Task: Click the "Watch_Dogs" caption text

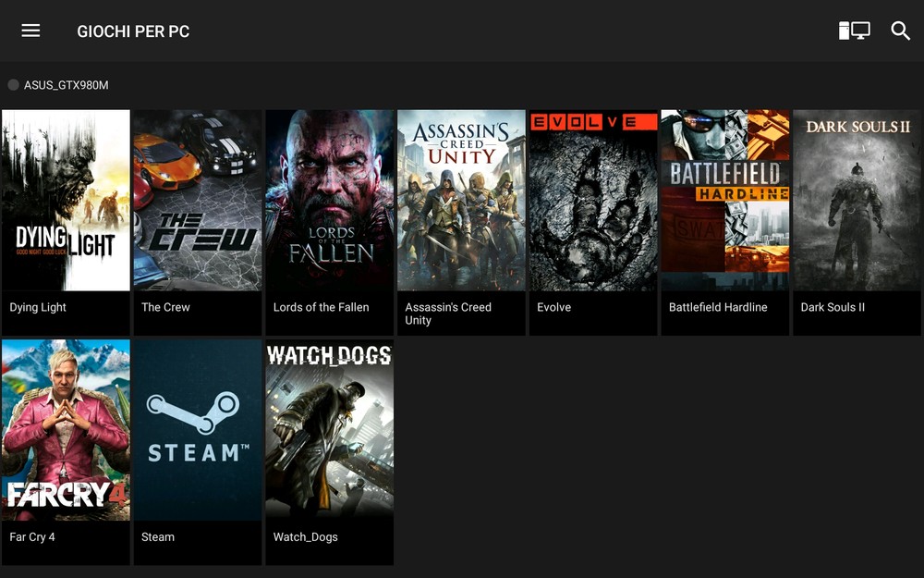Action: pos(305,537)
